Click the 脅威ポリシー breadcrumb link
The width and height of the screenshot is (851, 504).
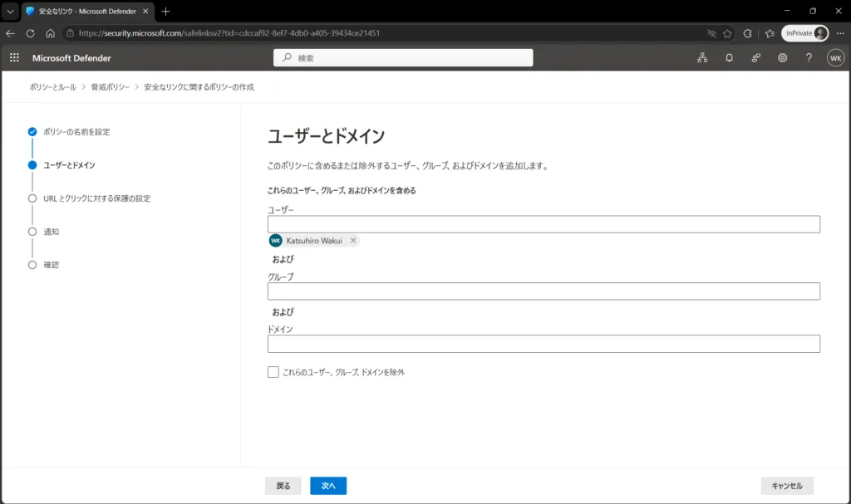click(111, 87)
